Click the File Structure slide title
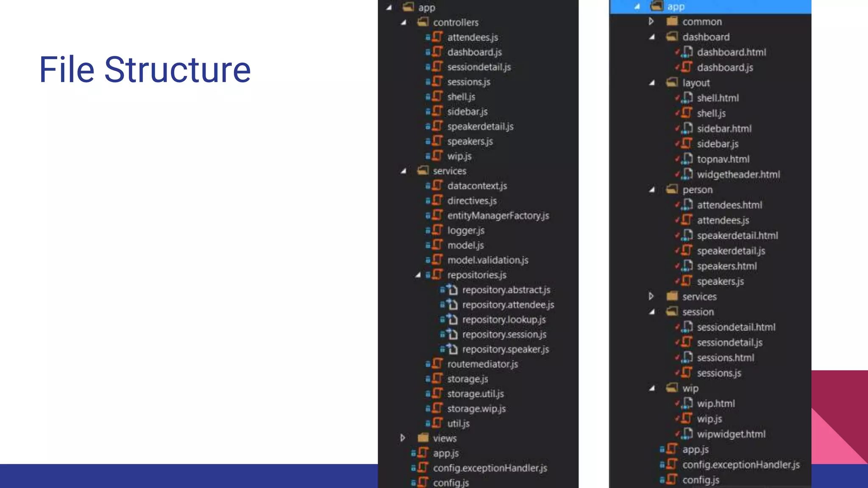 click(x=145, y=69)
